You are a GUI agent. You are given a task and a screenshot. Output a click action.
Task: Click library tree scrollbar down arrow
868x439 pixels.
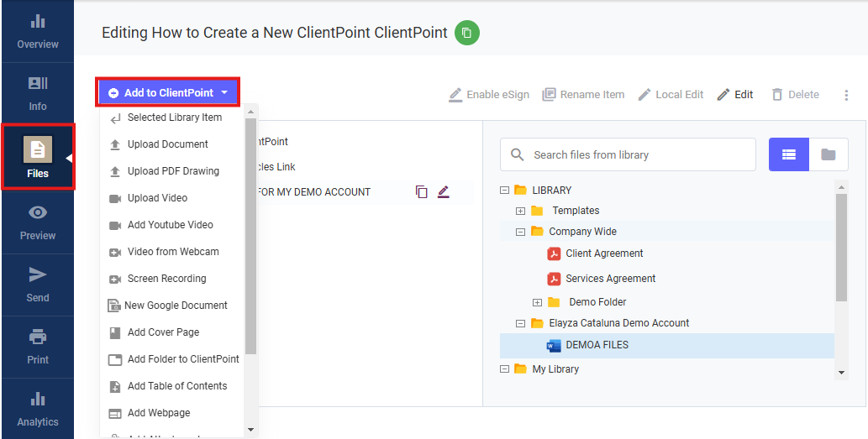841,374
